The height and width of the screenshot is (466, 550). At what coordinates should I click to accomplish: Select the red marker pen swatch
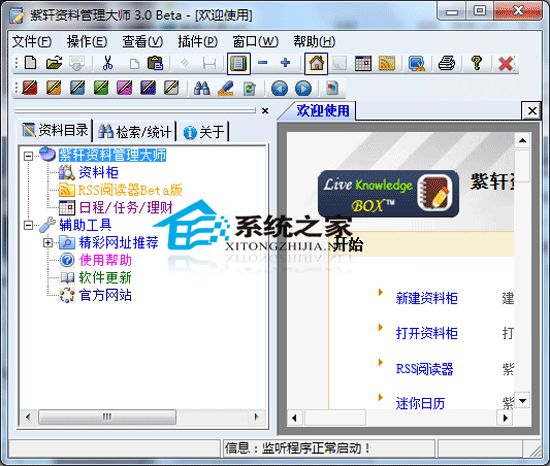pos(30,88)
